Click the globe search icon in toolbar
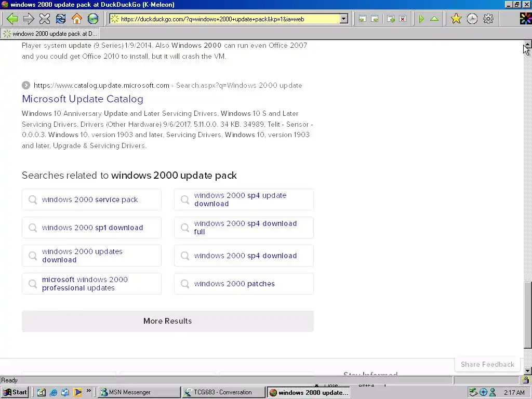532x399 pixels. 93,19
